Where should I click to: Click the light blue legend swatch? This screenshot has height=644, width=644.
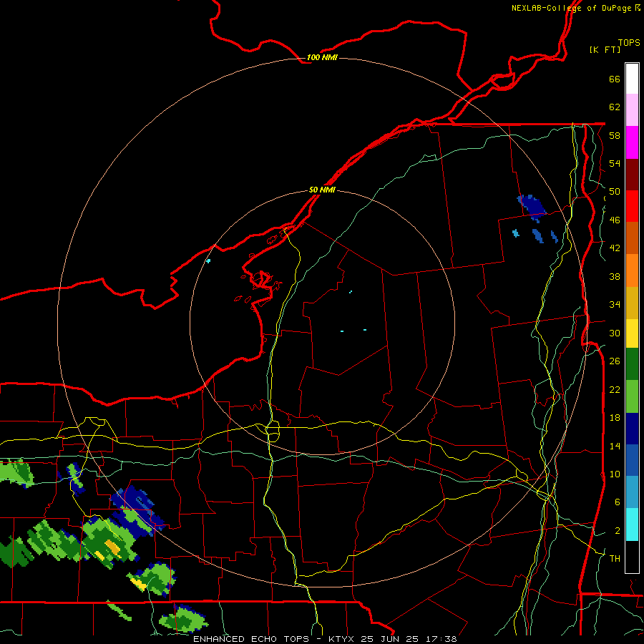tap(632, 492)
